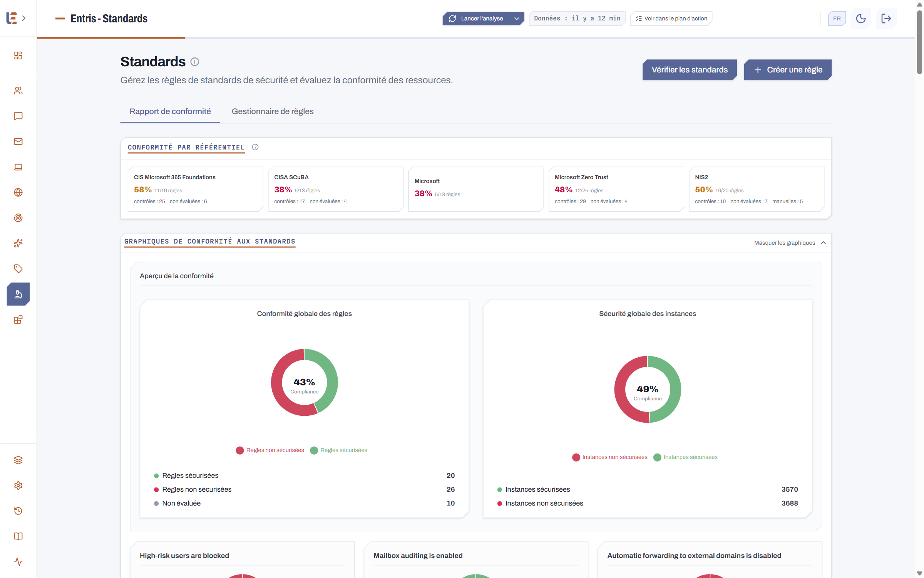The width and height of the screenshot is (924, 578).
Task: Click the Créer une règle button
Action: click(788, 70)
